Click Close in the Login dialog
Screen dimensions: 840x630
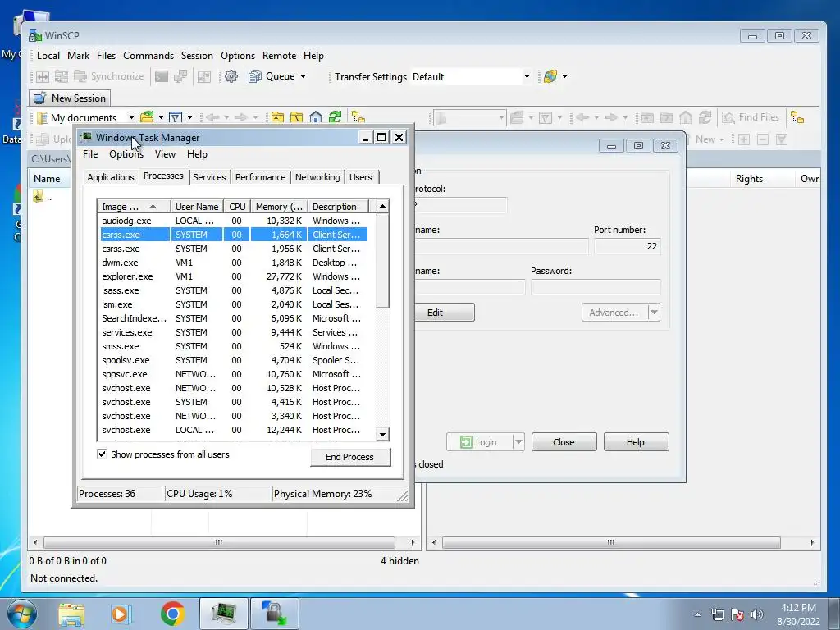tap(564, 442)
